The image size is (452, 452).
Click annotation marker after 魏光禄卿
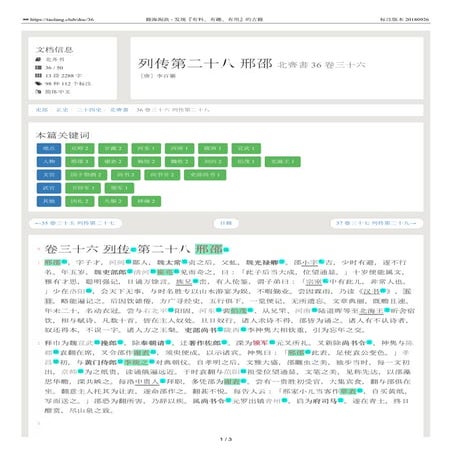click(x=282, y=262)
